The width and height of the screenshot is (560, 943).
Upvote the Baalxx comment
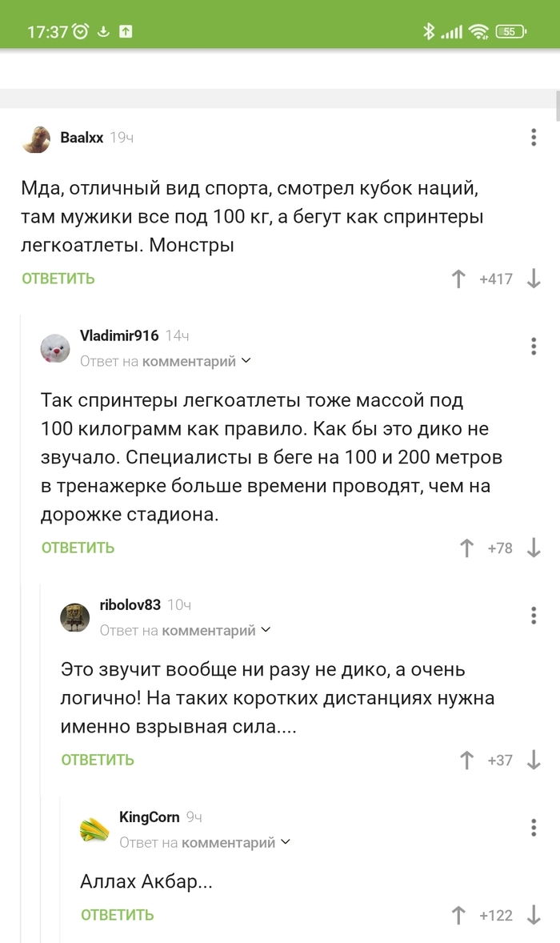point(458,279)
